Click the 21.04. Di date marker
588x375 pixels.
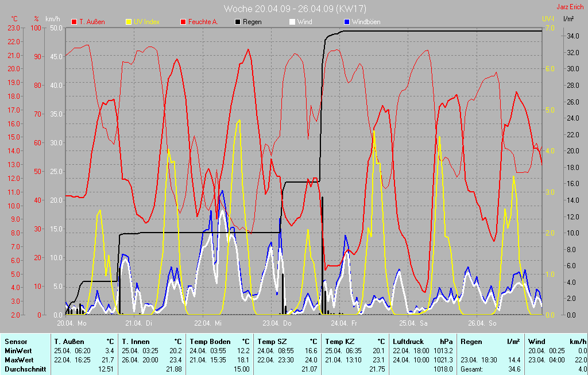139,323
